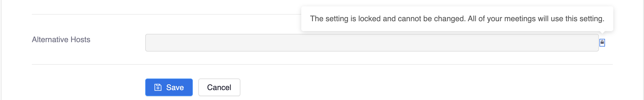Viewport: 644px width, 100px height.
Task: Click the disabled Alternative Hosts entry box
Action: pos(372,43)
